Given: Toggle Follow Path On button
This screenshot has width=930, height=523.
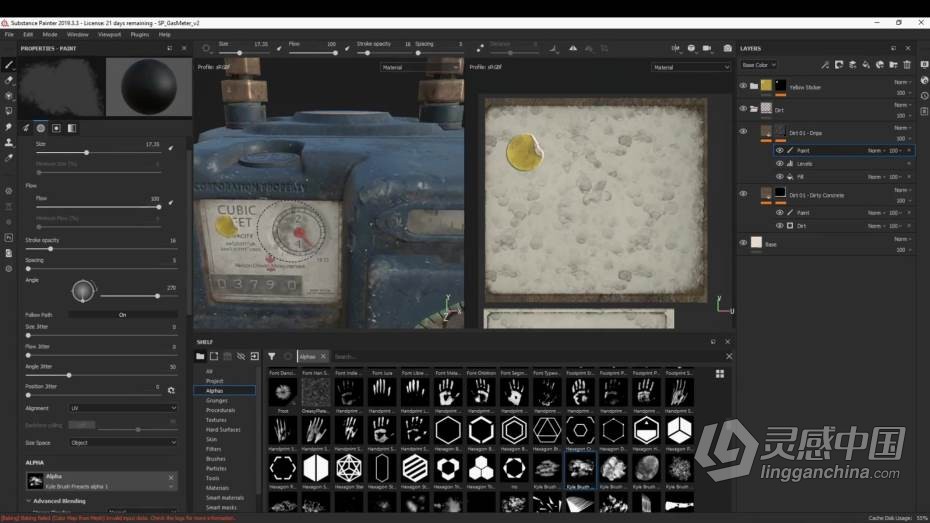Looking at the screenshot, I should pos(123,315).
